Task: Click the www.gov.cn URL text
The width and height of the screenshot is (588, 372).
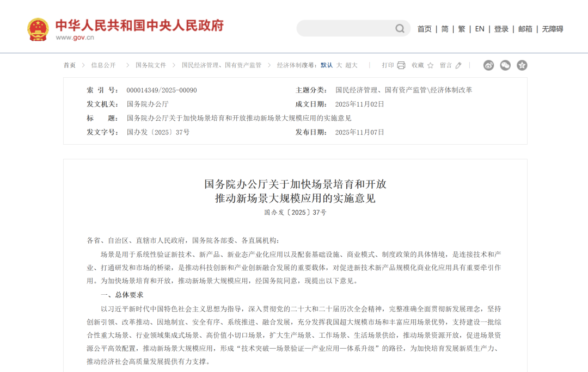Action: point(75,38)
